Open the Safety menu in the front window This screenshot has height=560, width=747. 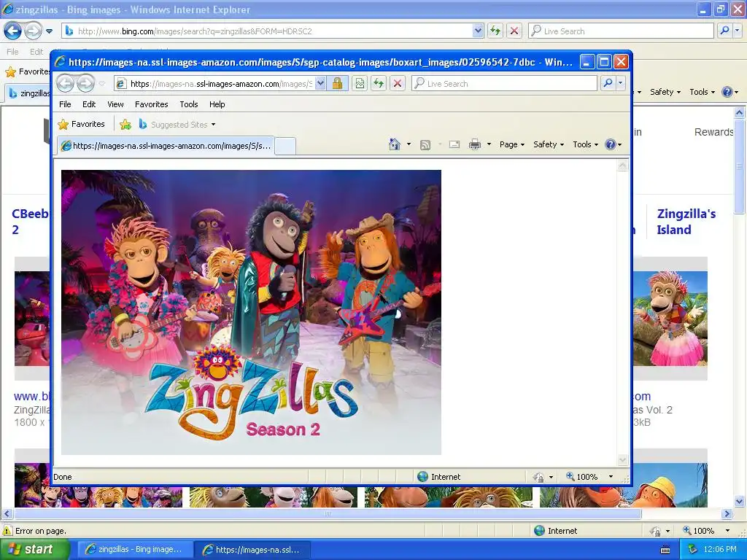point(549,144)
